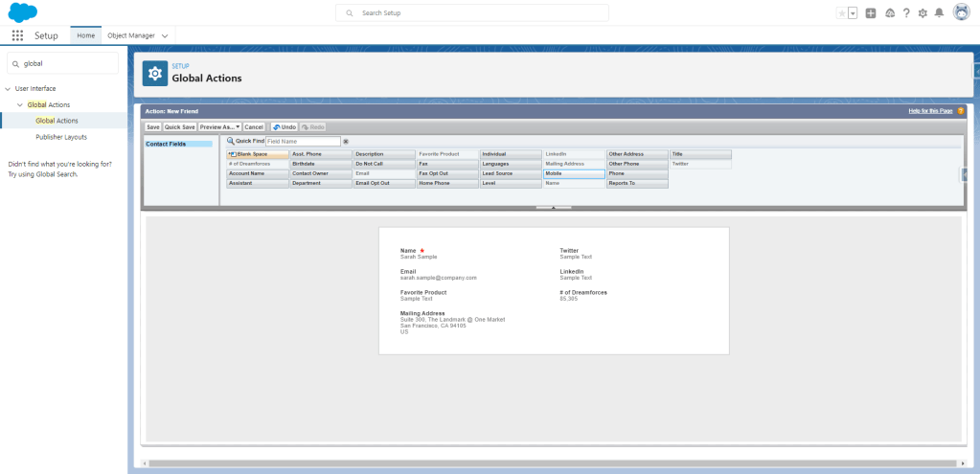Open the favorites list dropdown arrow

click(853, 13)
